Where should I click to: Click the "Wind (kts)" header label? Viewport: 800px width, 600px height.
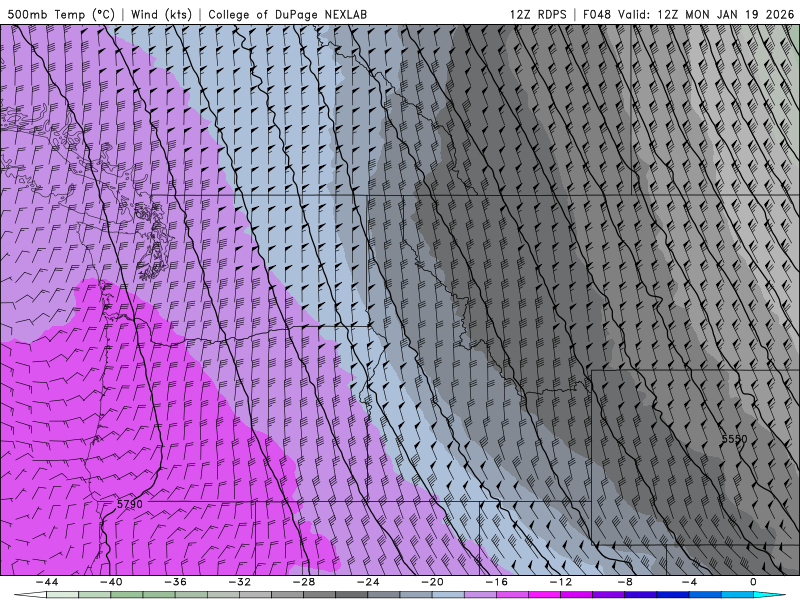[161, 14]
